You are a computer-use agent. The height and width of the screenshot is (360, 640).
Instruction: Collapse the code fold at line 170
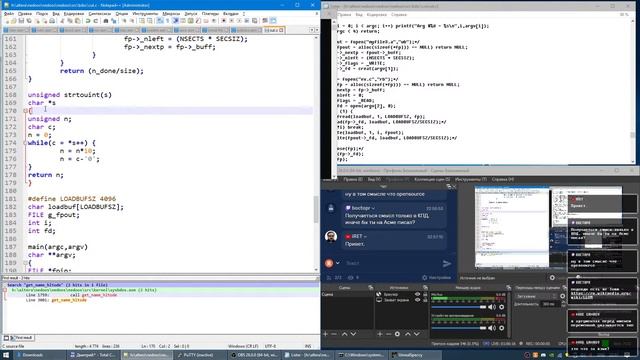pyautogui.click(x=25, y=111)
